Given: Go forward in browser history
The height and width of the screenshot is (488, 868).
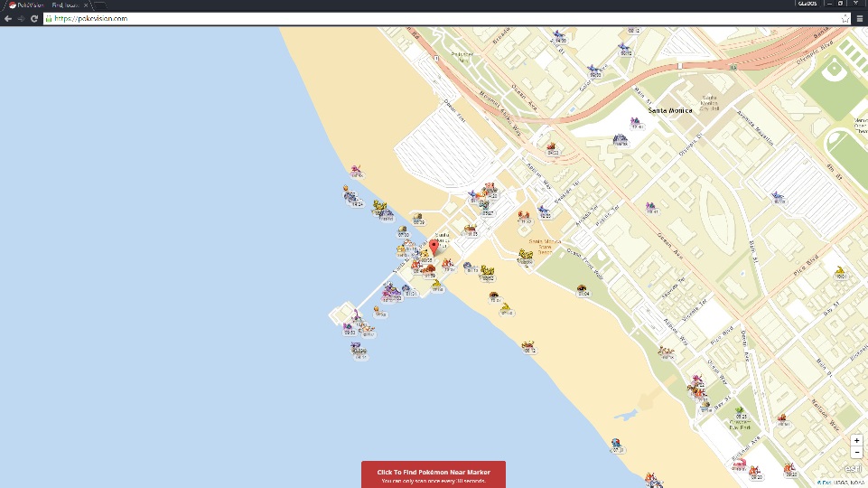Looking at the screenshot, I should (x=21, y=18).
